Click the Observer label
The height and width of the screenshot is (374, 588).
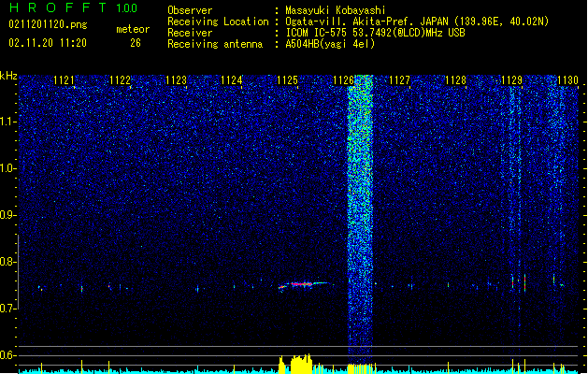pyautogui.click(x=190, y=10)
